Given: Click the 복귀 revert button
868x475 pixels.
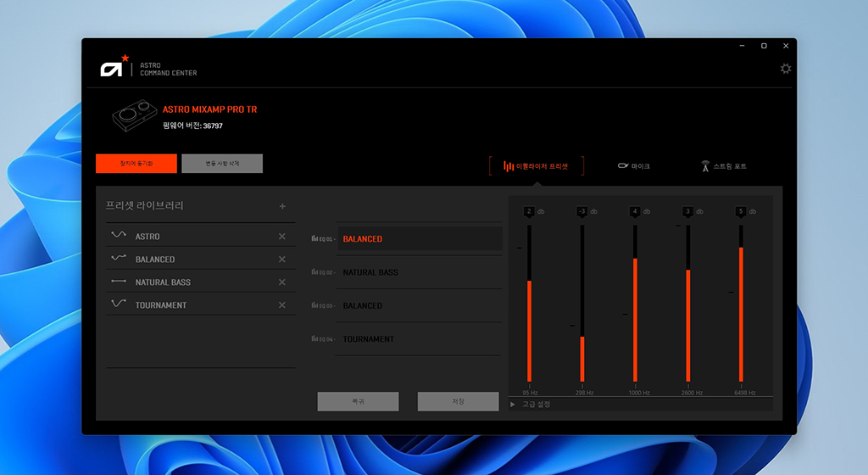Looking at the screenshot, I should pos(358,401).
